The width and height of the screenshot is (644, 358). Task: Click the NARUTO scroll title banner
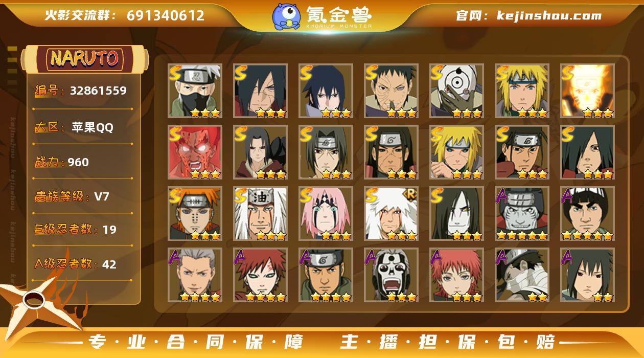click(85, 59)
